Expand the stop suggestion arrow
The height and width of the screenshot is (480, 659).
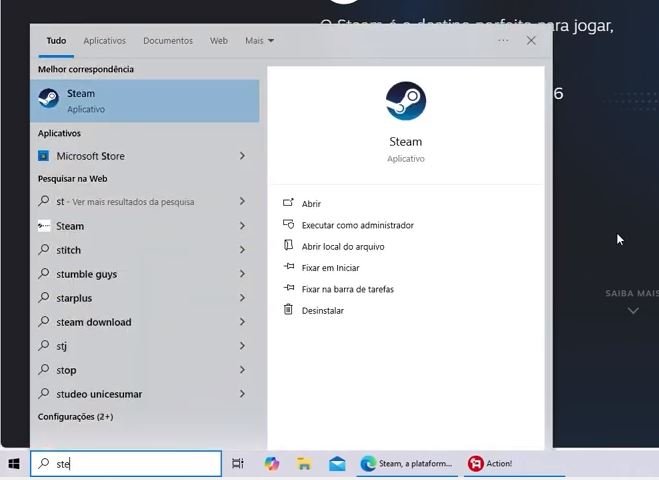[243, 369]
